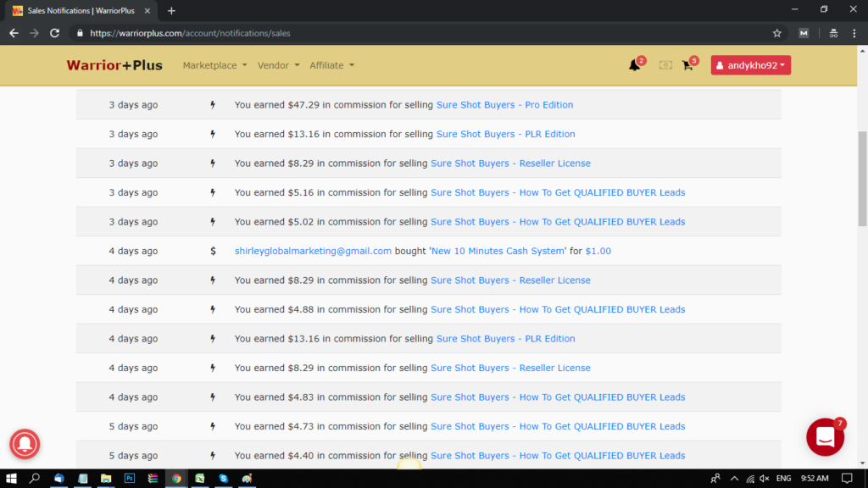Click the scrollbar's up arrow
The image size is (868, 488).
click(x=862, y=51)
